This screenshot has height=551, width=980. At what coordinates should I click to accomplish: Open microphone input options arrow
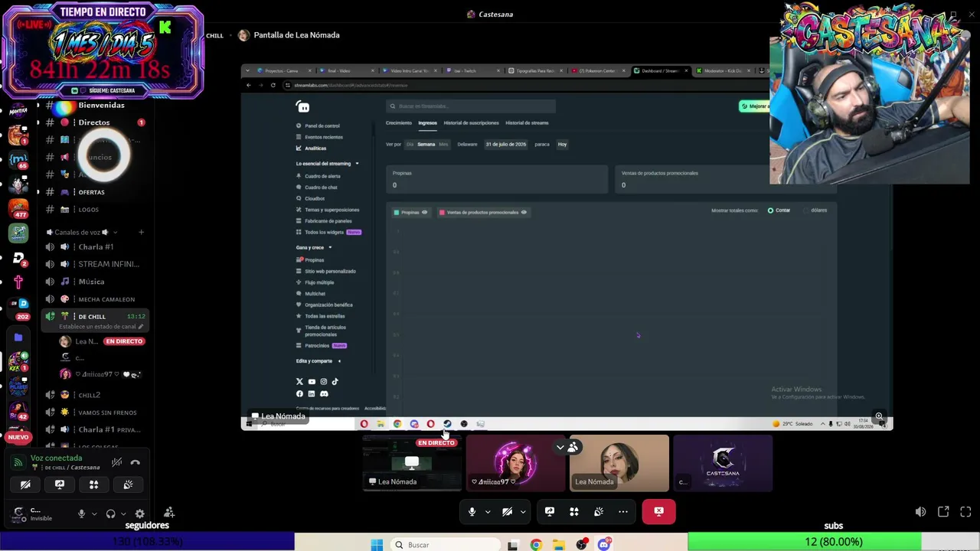[487, 512]
